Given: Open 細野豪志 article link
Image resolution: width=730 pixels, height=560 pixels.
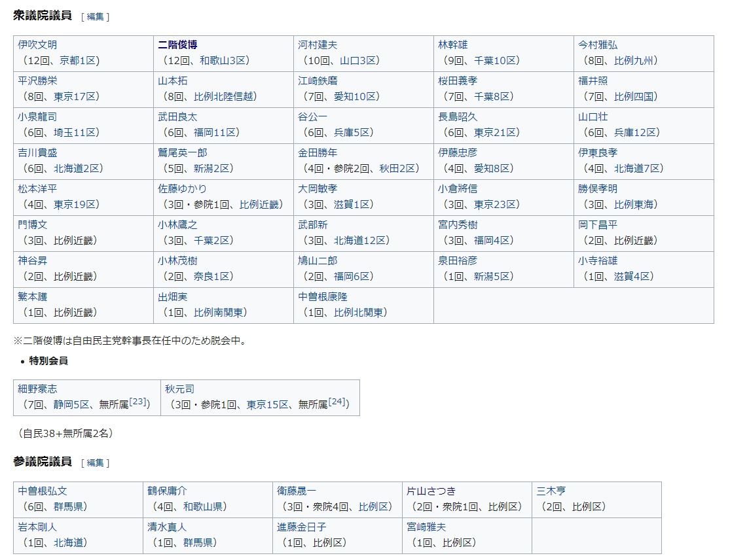Looking at the screenshot, I should point(37,389).
